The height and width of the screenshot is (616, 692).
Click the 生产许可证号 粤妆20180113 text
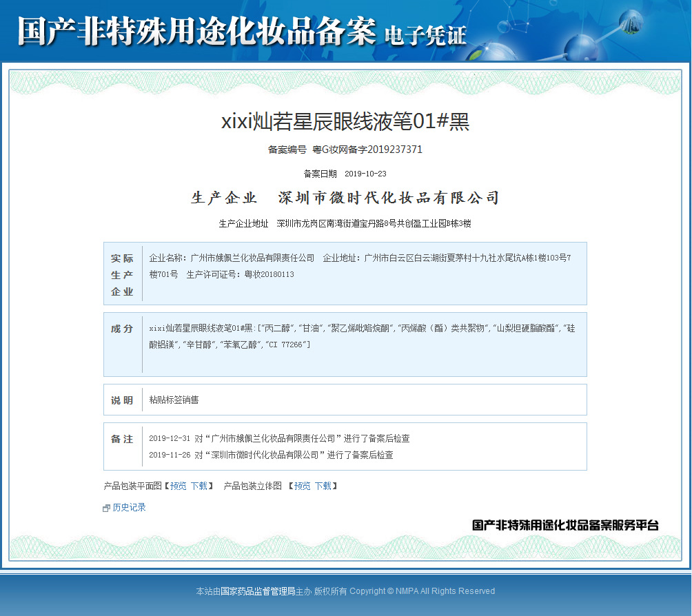click(x=240, y=274)
